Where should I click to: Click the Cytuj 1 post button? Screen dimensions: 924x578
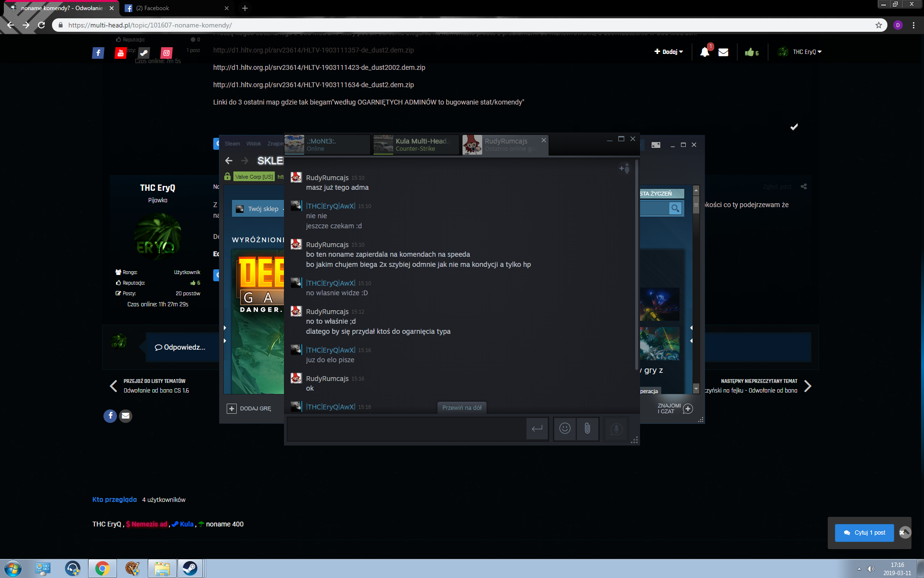(864, 532)
